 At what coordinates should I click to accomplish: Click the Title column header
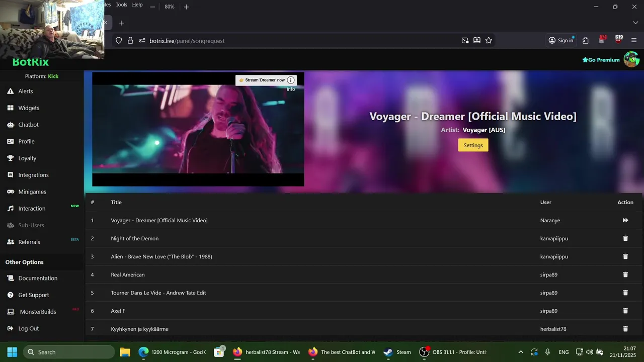(x=116, y=202)
